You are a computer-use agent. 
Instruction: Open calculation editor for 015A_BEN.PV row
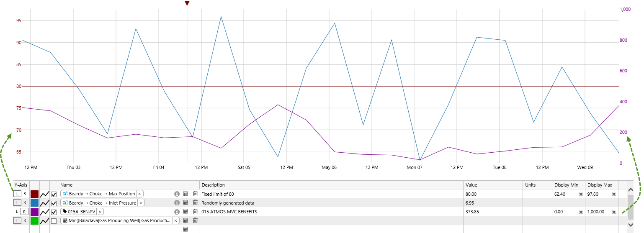(185, 212)
